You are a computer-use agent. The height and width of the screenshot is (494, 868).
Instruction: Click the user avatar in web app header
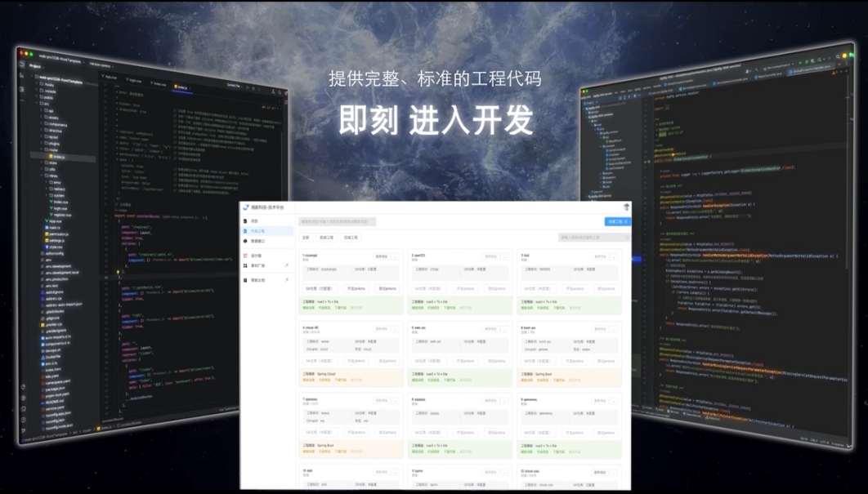click(x=626, y=207)
